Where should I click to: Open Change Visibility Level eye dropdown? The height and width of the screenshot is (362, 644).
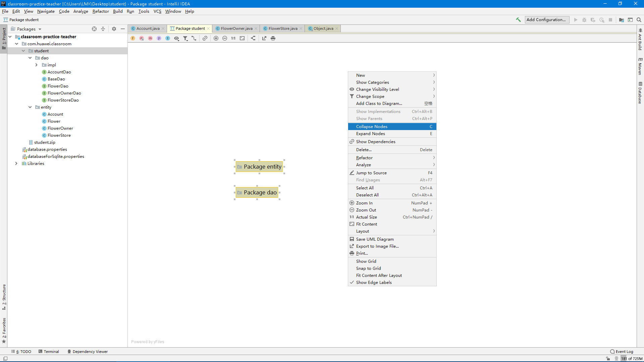pos(176,38)
